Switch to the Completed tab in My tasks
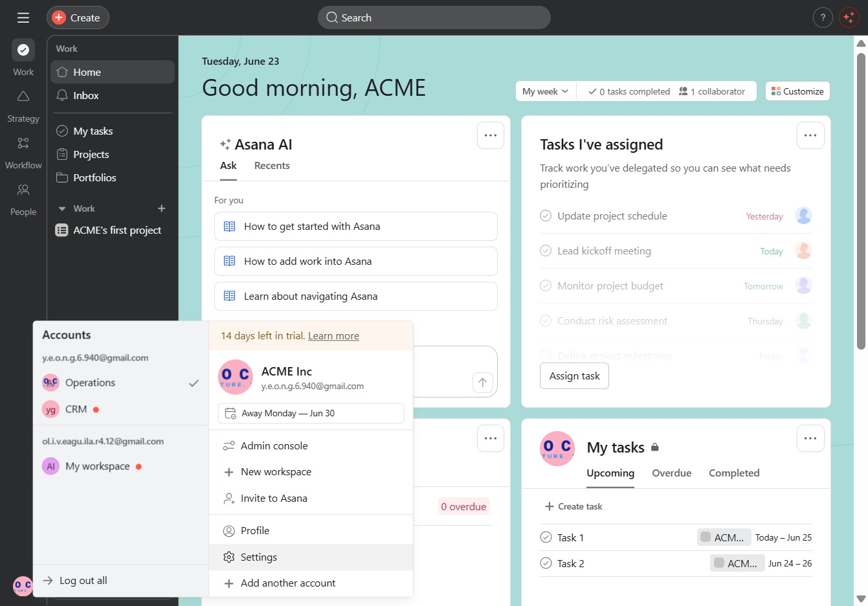 click(734, 473)
